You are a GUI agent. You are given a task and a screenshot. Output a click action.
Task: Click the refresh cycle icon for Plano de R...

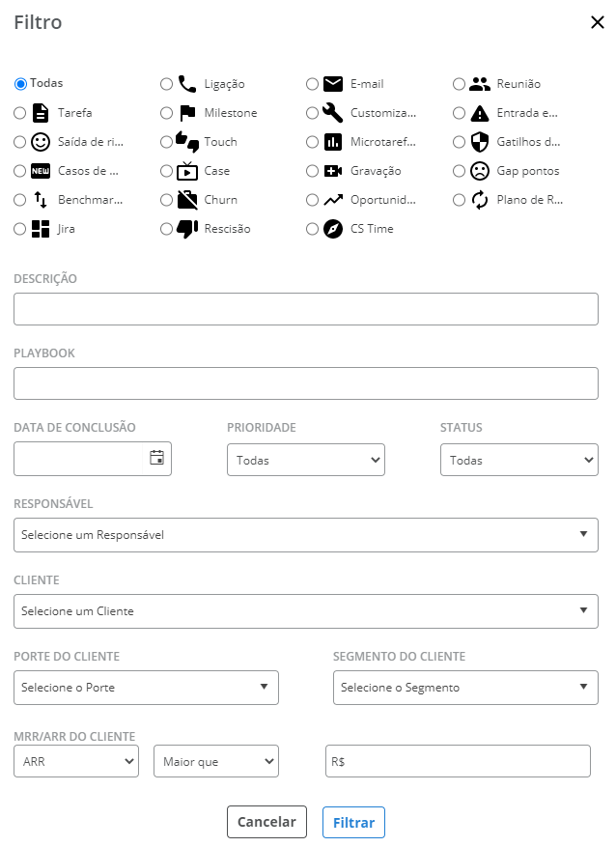pos(480,200)
